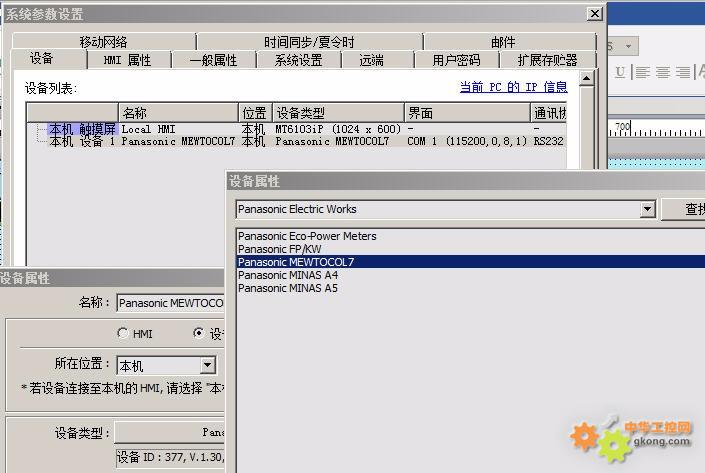Click the RS232 cell in device list
Screen dimensions: 705x473
(548, 141)
